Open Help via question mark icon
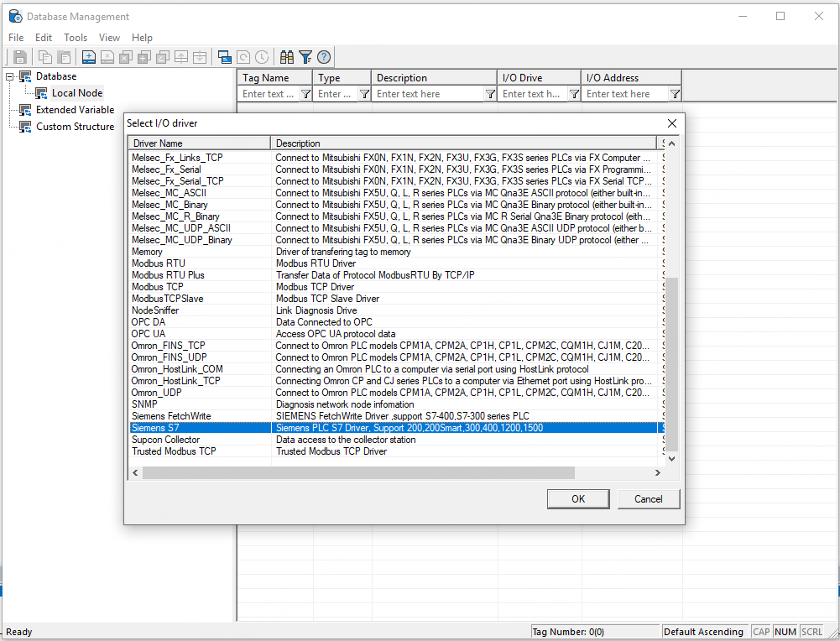Image resolution: width=840 pixels, height=641 pixels. (324, 57)
